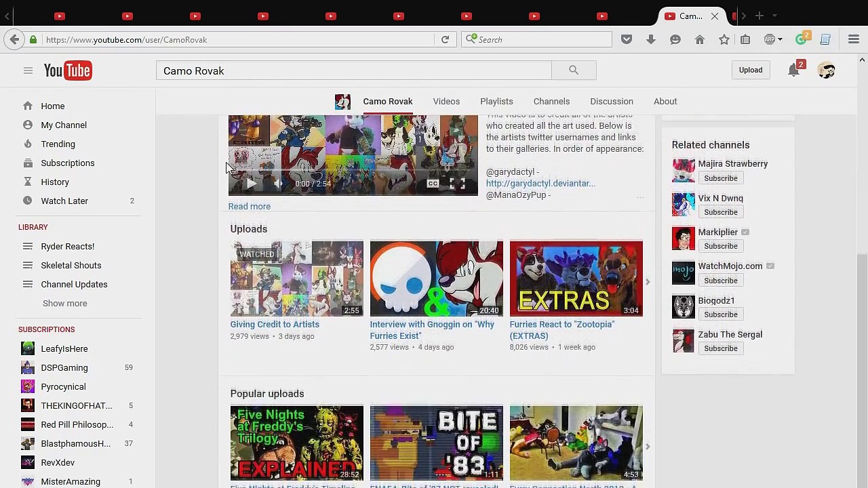
Task: Switch to the Videos channel tab
Action: click(x=446, y=101)
